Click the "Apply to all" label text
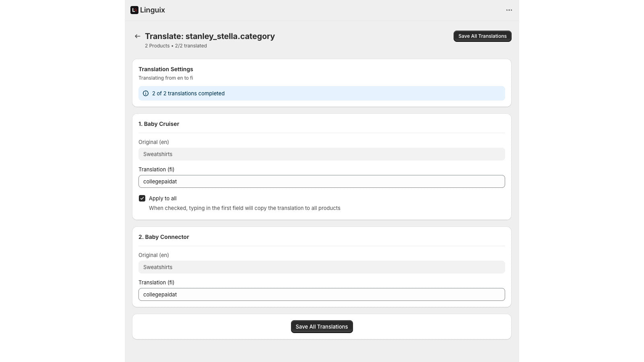Image resolution: width=644 pixels, height=362 pixels. [x=163, y=198]
